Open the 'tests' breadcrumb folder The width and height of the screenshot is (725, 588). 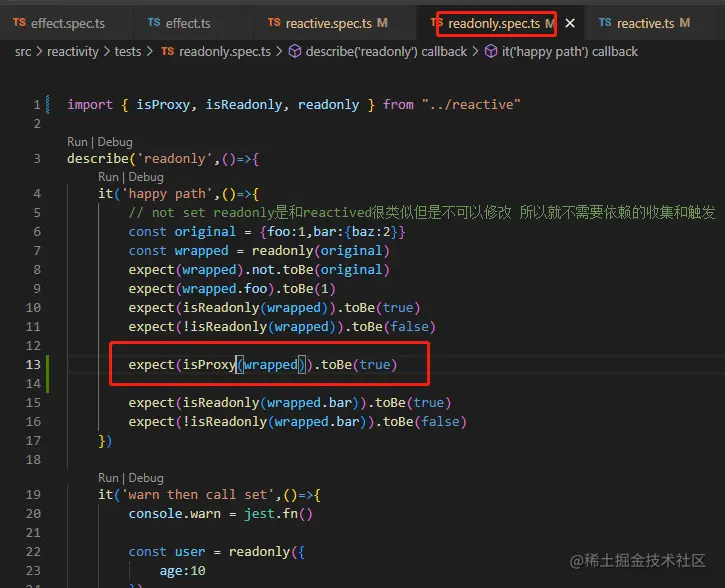point(128,51)
